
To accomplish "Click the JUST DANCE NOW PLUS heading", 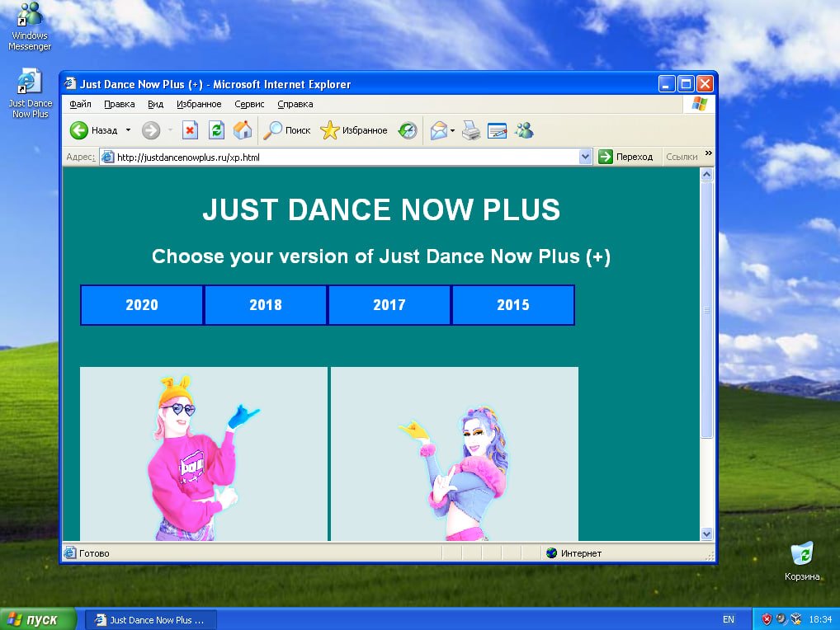I will 381,209.
